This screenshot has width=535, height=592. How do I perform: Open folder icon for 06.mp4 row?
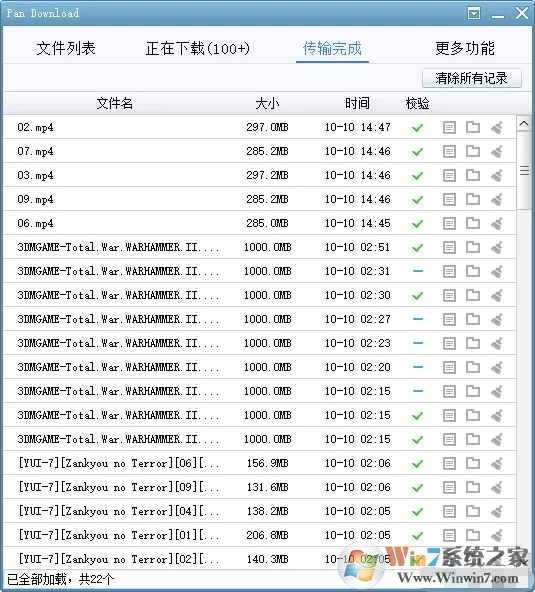pyautogui.click(x=473, y=224)
